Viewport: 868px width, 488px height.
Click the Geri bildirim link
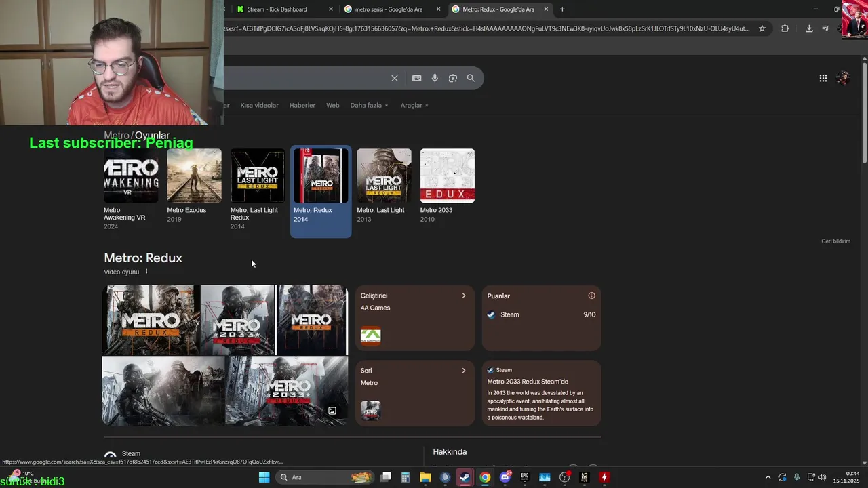point(835,241)
